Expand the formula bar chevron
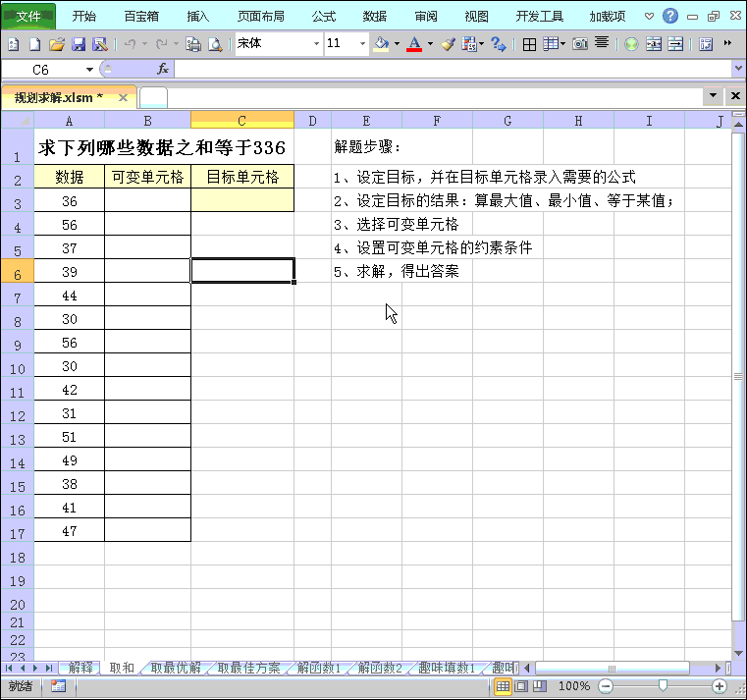 coord(738,68)
